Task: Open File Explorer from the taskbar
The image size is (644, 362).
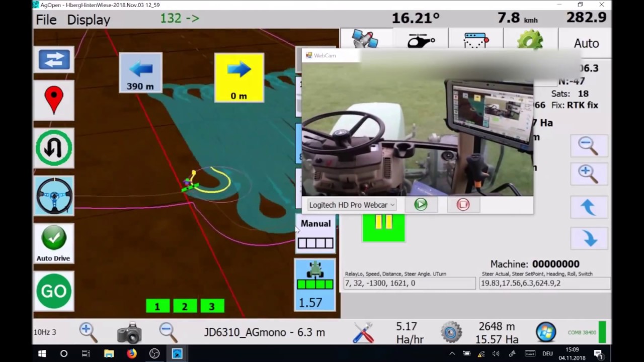Action: click(109, 353)
